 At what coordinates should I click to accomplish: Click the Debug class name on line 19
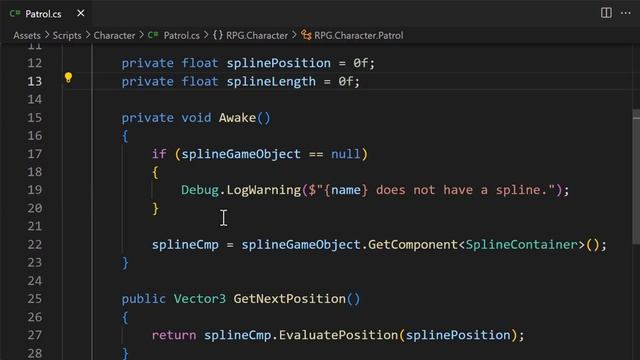pos(200,190)
